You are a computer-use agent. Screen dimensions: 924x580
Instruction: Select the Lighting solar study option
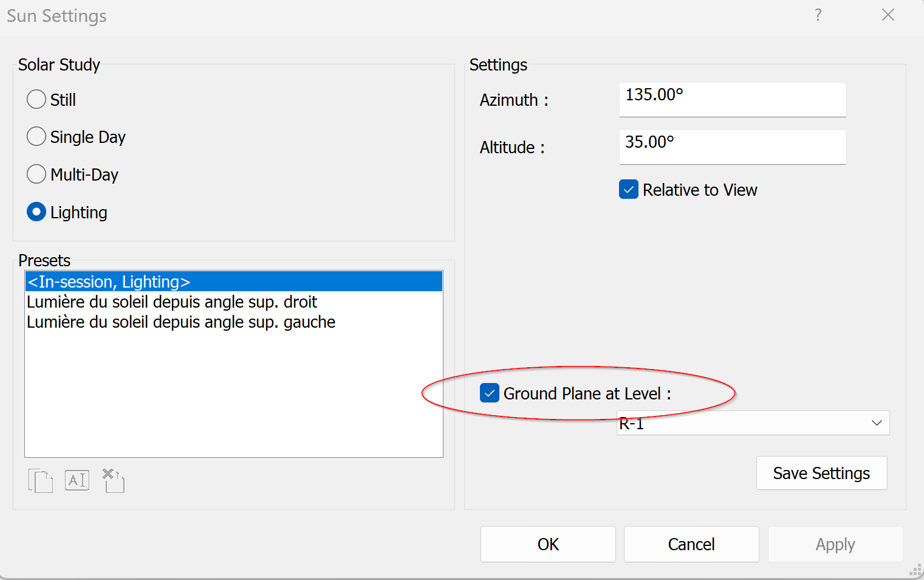[36, 212]
